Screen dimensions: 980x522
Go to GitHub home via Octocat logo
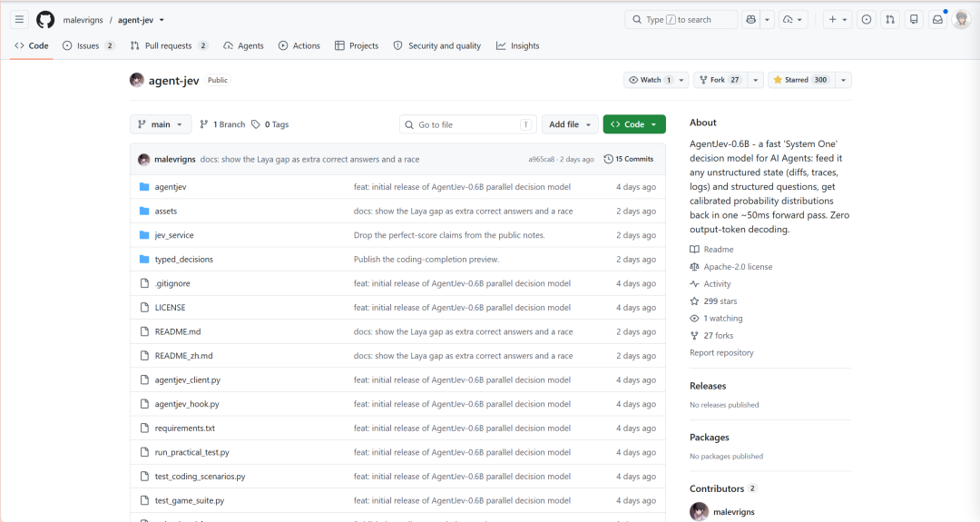click(45, 19)
